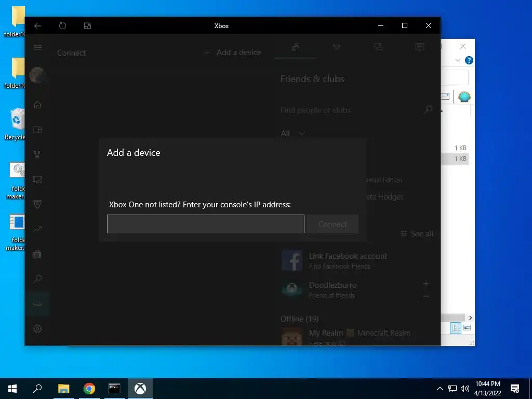Open Search magnifier in the Xbox sidebar
The image size is (532, 399).
(37, 279)
